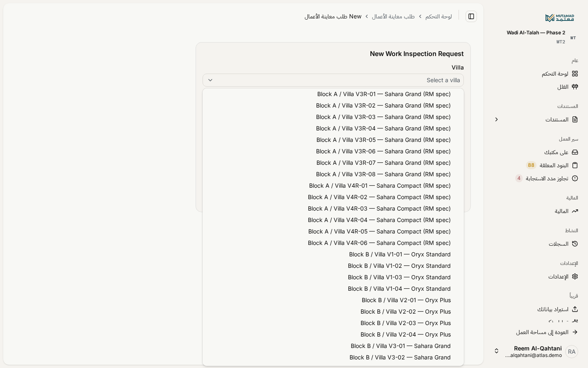Select Block A / Villa V4R-06 — Sahara Compact
The width and height of the screenshot is (588, 368).
tap(333, 243)
